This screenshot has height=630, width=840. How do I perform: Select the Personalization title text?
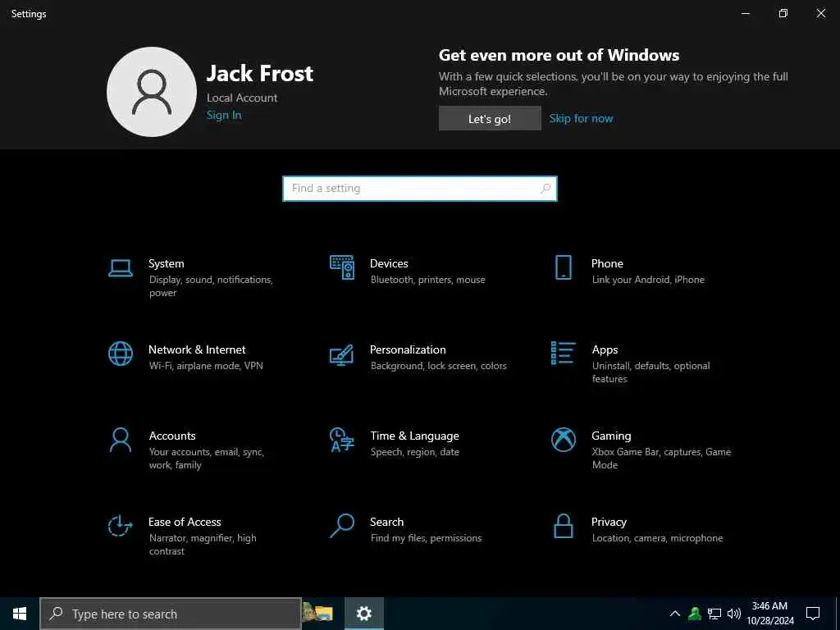coord(408,349)
